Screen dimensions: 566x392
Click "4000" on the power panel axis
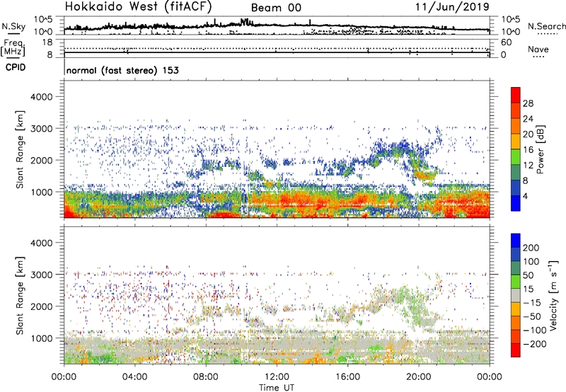tap(41, 97)
